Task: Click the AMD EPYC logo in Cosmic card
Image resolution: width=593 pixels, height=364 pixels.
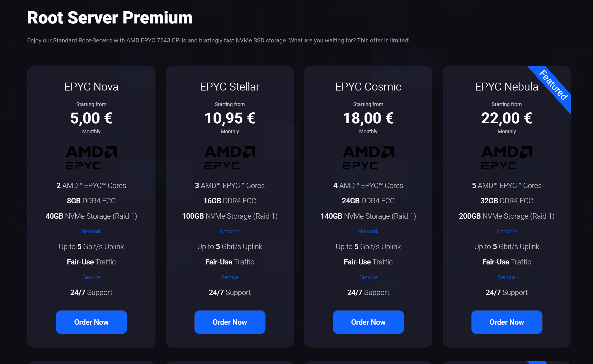Action: 368,158
